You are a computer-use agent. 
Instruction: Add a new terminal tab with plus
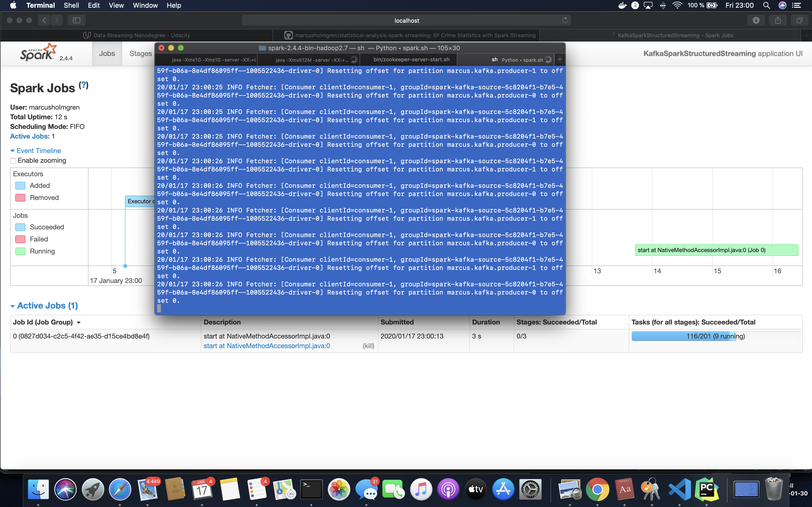[x=560, y=60]
